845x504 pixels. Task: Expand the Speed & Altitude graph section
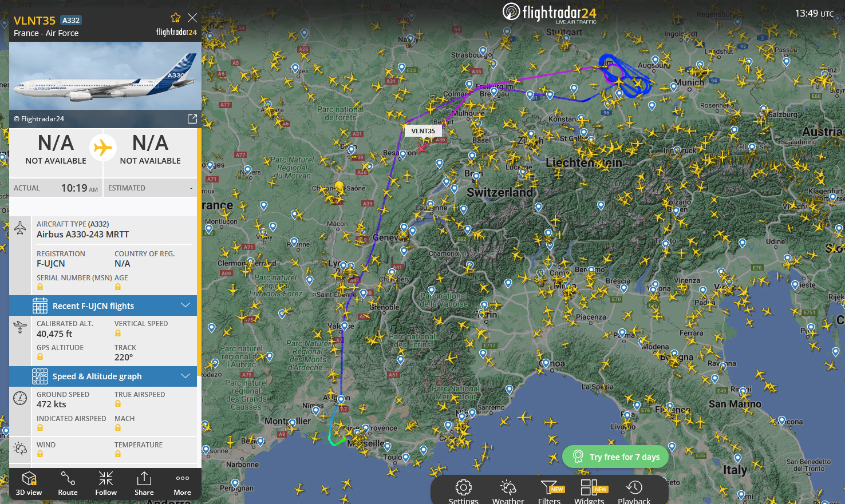(x=103, y=376)
